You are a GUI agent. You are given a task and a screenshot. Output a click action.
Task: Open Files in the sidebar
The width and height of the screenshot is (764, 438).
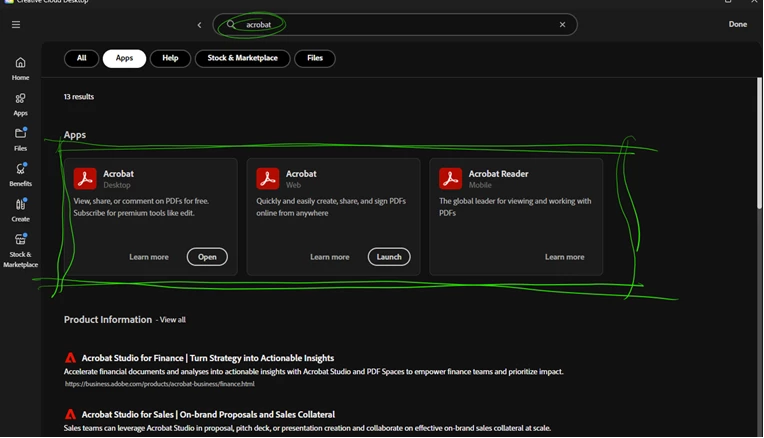coord(20,139)
